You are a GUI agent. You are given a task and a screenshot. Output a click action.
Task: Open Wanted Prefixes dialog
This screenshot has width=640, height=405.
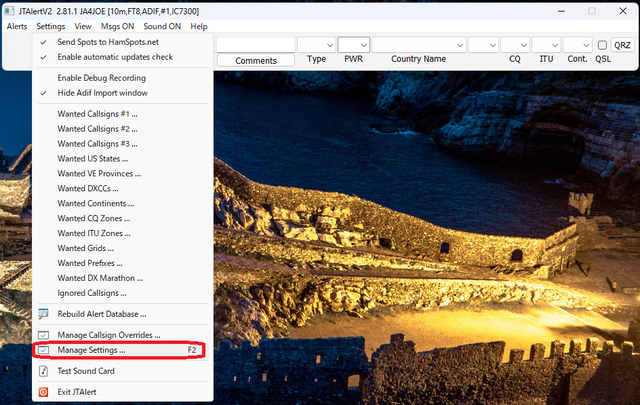[122, 263]
